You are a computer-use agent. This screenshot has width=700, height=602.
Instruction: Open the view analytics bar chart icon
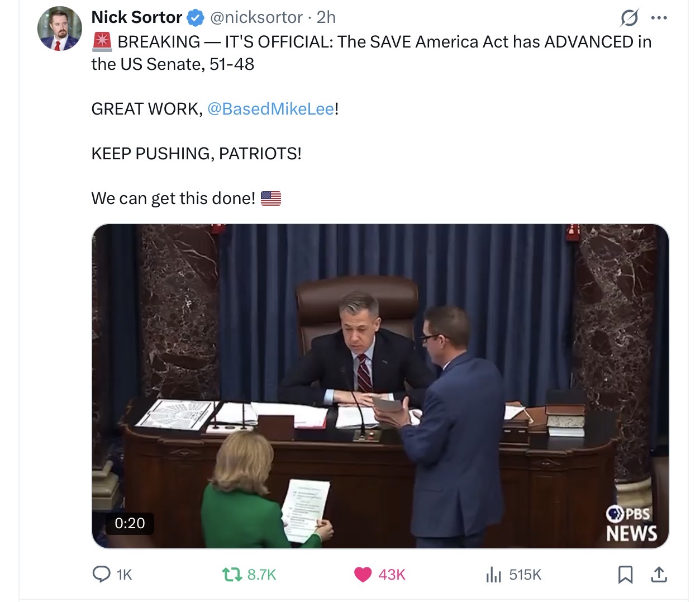coord(494,575)
